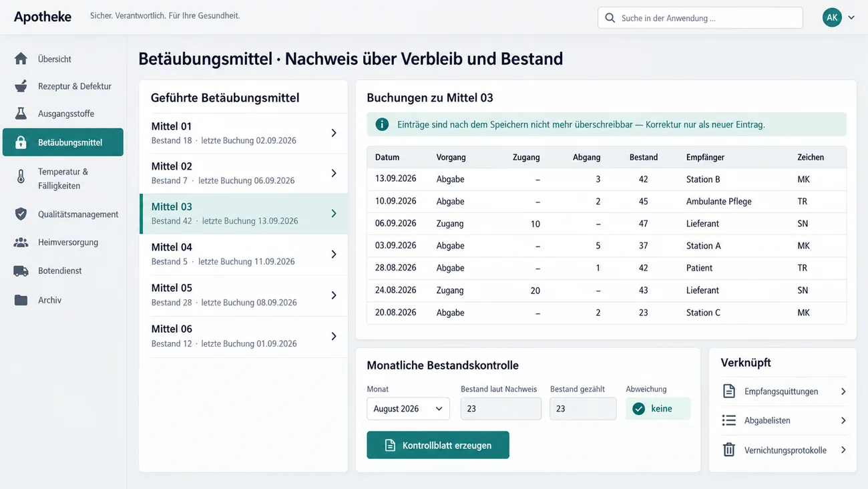This screenshot has width=868, height=489.
Task: Open the Vernichtungsprotokolle link
Action: tap(785, 450)
